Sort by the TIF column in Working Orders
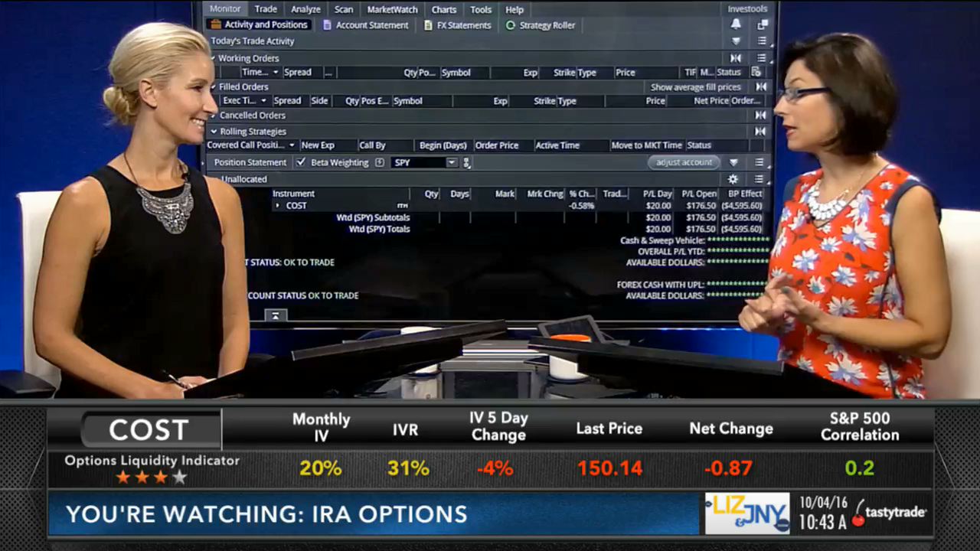 [x=691, y=72]
